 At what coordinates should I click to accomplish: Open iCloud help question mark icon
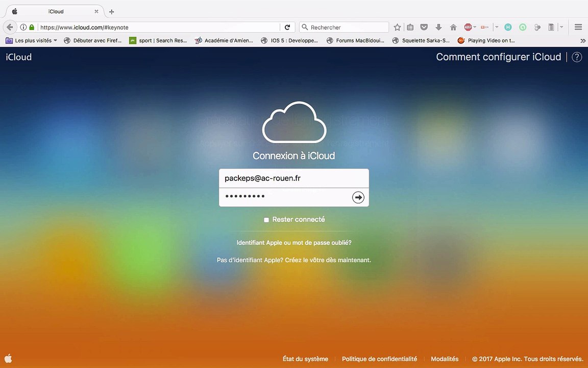tap(577, 57)
